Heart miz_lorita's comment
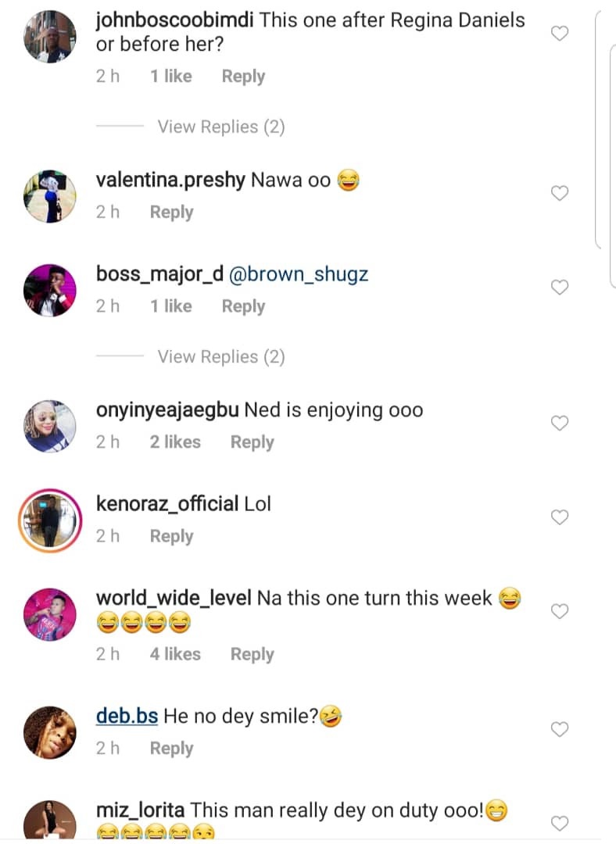 (x=560, y=824)
